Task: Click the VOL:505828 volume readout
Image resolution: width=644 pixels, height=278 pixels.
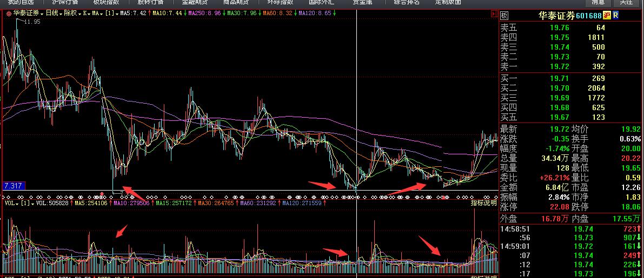Action: pos(53,203)
